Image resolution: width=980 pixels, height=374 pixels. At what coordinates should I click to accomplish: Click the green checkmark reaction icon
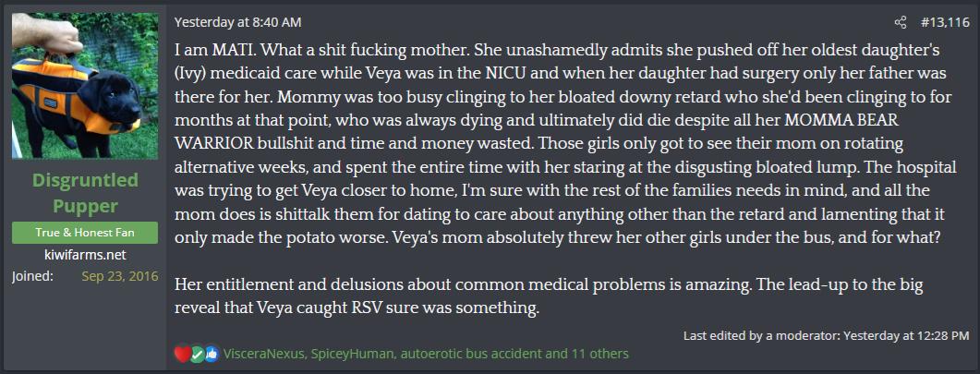197,355
